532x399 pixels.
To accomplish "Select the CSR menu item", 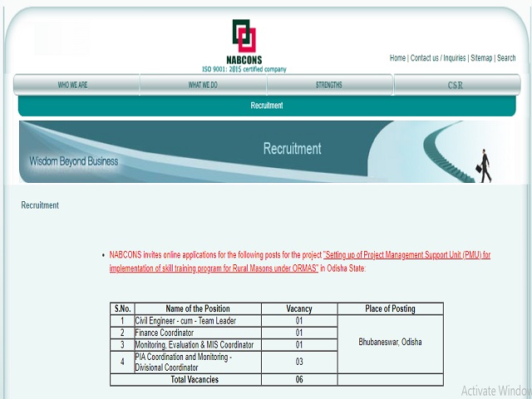I will (x=456, y=85).
